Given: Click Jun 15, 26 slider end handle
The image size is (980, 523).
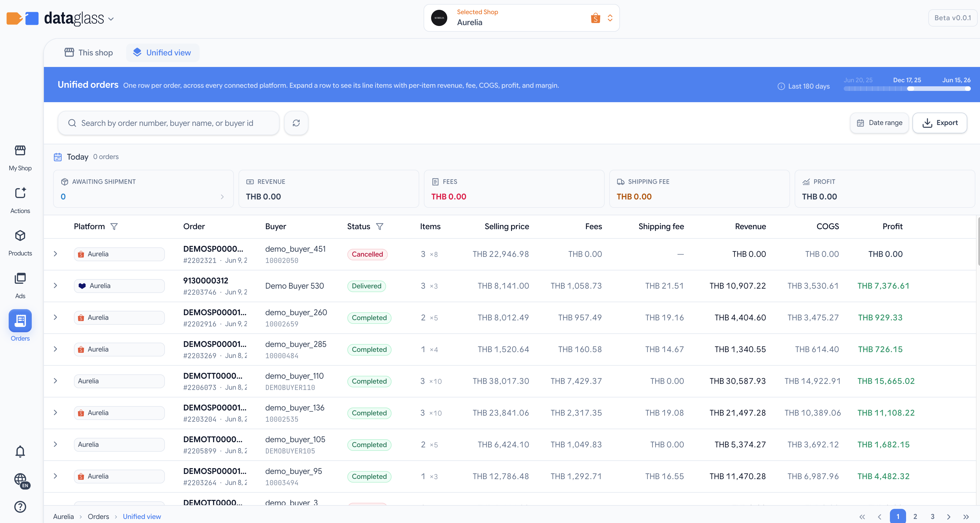Looking at the screenshot, I should click(x=968, y=89).
